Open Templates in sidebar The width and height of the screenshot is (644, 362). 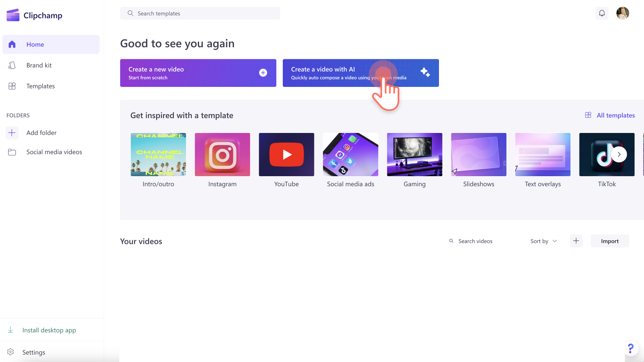pos(51,86)
